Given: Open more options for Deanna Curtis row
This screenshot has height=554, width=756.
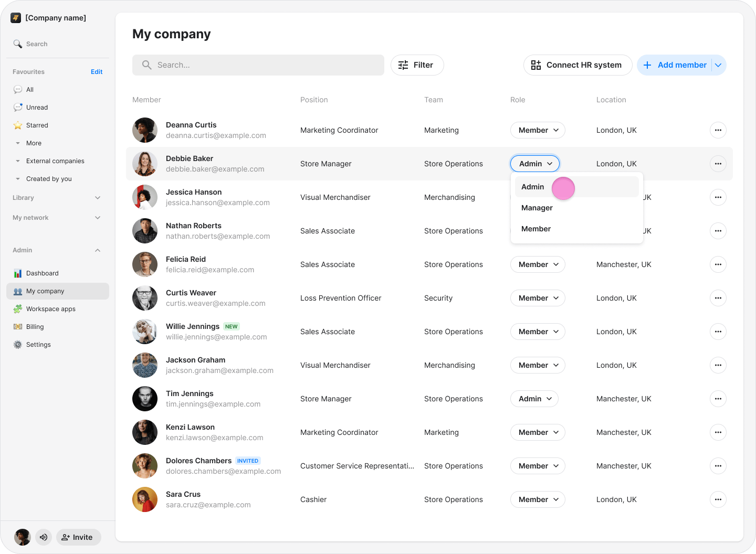Looking at the screenshot, I should click(718, 130).
